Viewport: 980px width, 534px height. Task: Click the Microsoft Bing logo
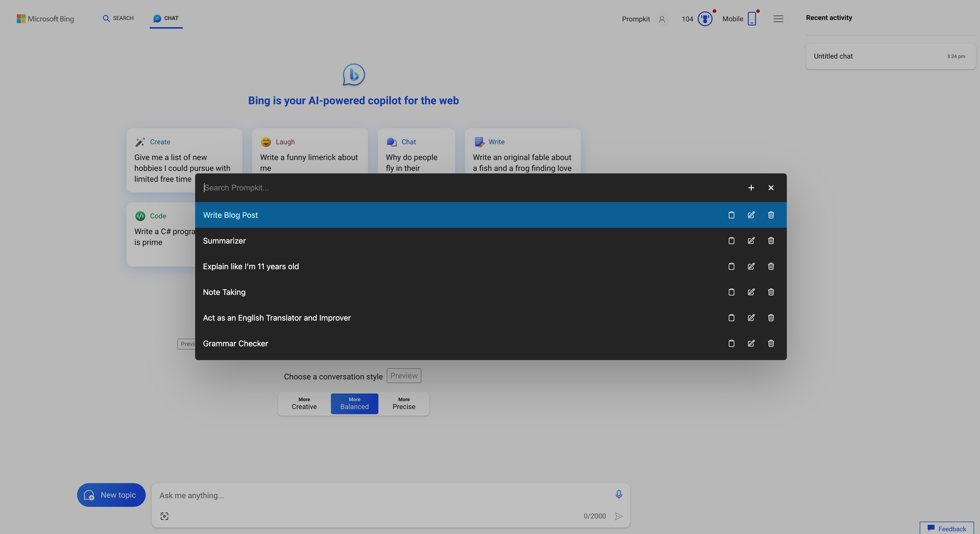45,19
